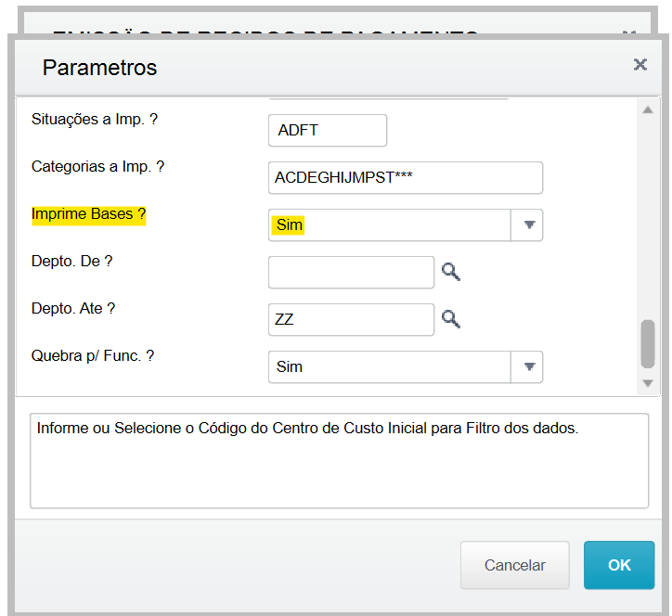Expand the Imprime Bases dropdown arrow
The width and height of the screenshot is (672, 616).
[528, 225]
